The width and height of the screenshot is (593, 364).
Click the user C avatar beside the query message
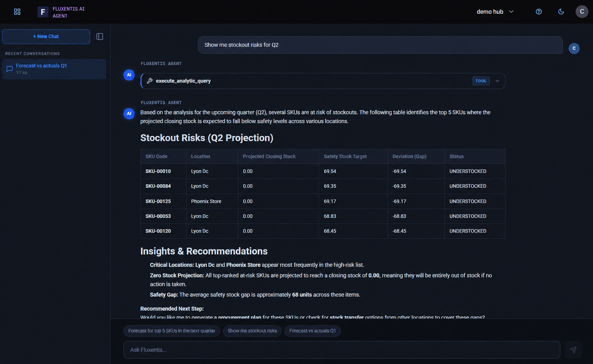coord(574,48)
